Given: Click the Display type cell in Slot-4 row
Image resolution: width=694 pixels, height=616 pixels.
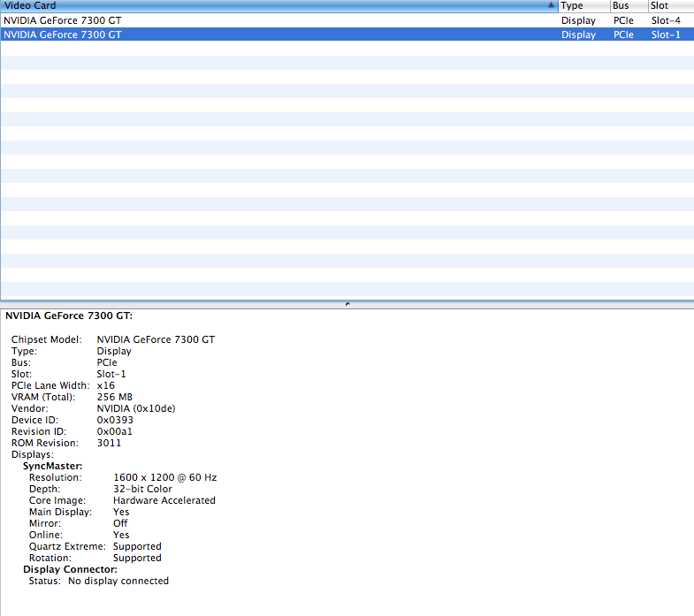Looking at the screenshot, I should click(578, 20).
